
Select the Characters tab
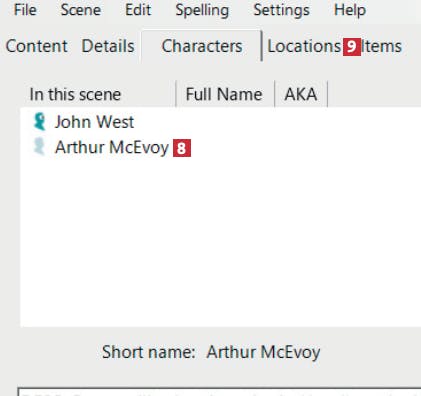[x=202, y=46]
